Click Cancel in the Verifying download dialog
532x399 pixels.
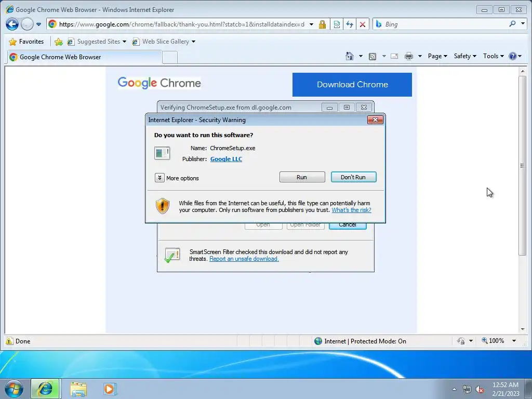[348, 225]
